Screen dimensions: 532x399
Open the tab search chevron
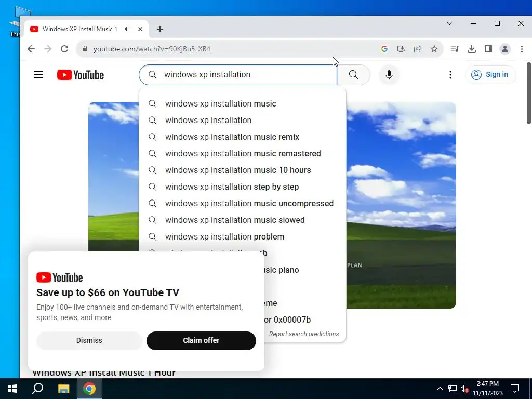pos(449,23)
